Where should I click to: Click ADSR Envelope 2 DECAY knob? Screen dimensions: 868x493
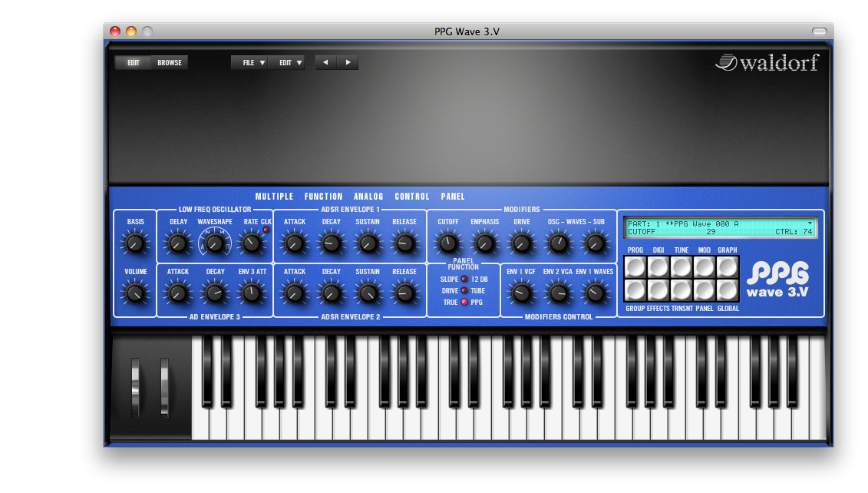click(x=331, y=293)
